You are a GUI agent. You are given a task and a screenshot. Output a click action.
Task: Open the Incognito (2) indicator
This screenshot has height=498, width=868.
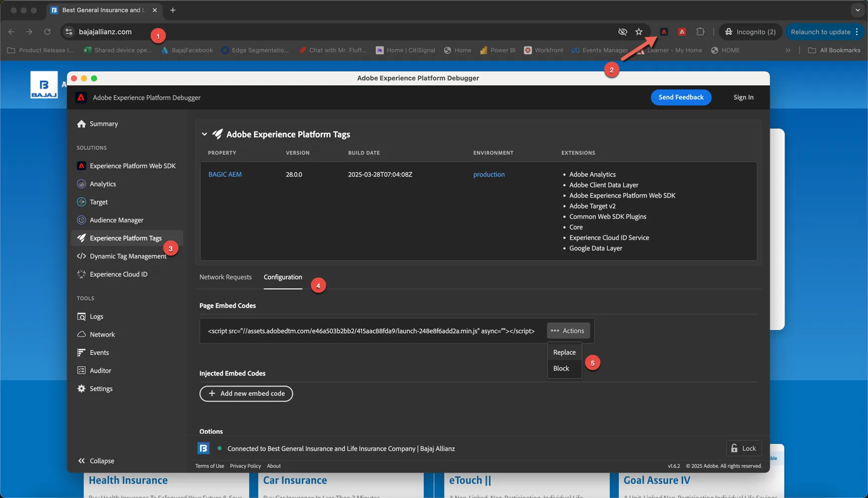(750, 32)
